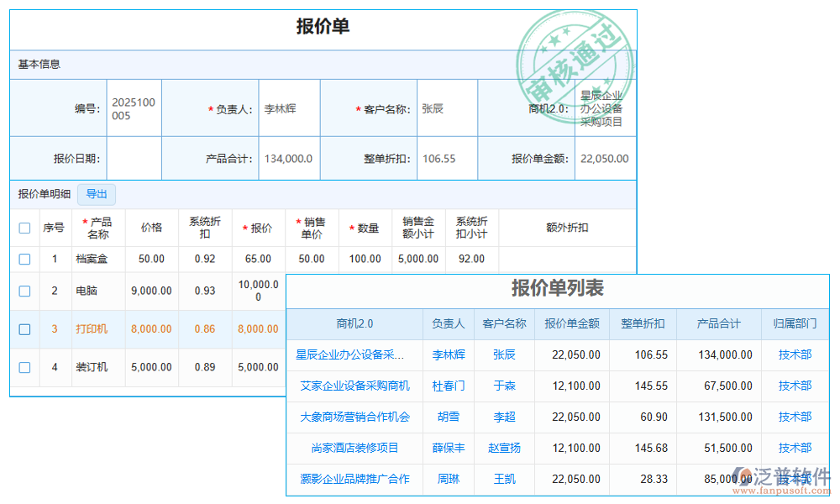This screenshot has width=840, height=504.
Task: Check the 档案盒 row checkbox
Action: click(x=24, y=259)
